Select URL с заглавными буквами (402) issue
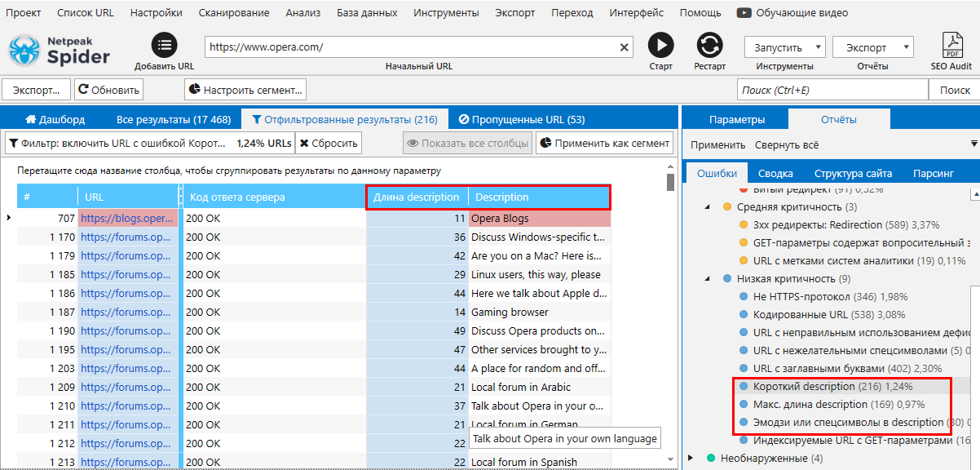980x470 pixels. (x=840, y=368)
